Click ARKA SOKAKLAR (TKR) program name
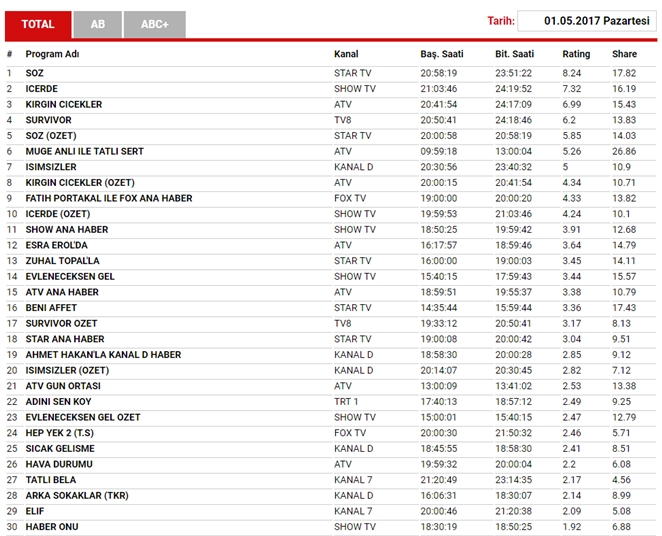662x536 pixels. [77, 495]
